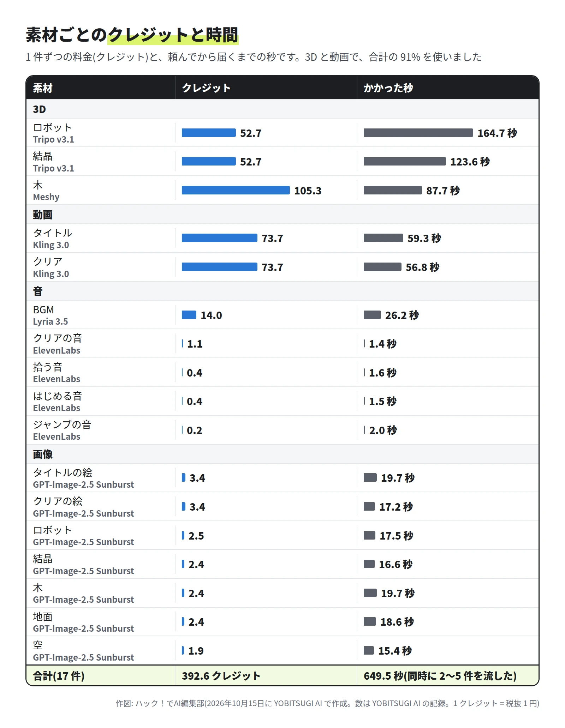The width and height of the screenshot is (565, 728).
Task: Click the blue 105.3 credit bar for Meshy
Action: [x=236, y=191]
